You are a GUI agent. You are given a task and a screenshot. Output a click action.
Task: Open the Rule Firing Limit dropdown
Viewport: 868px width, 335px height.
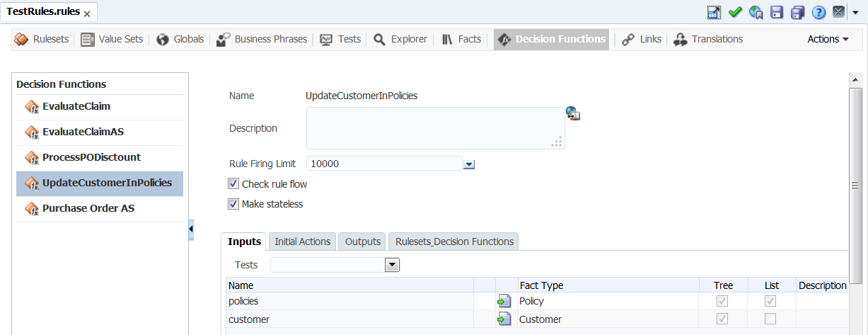point(468,164)
